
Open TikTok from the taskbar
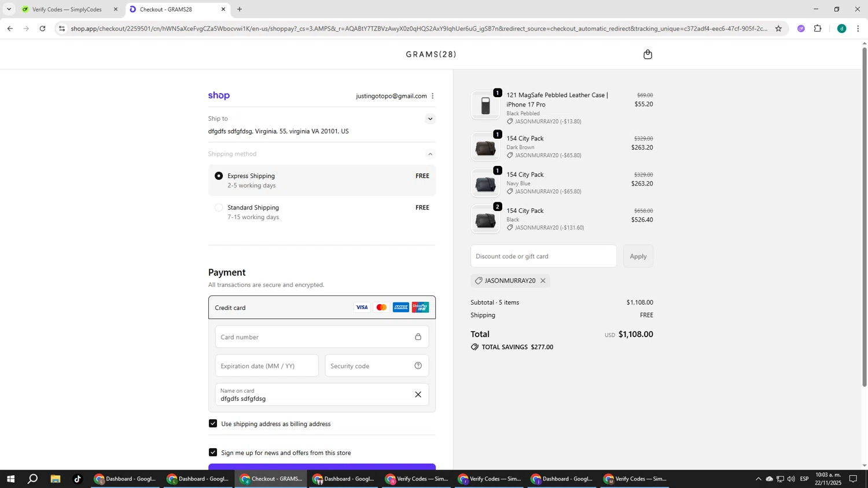coord(78,479)
